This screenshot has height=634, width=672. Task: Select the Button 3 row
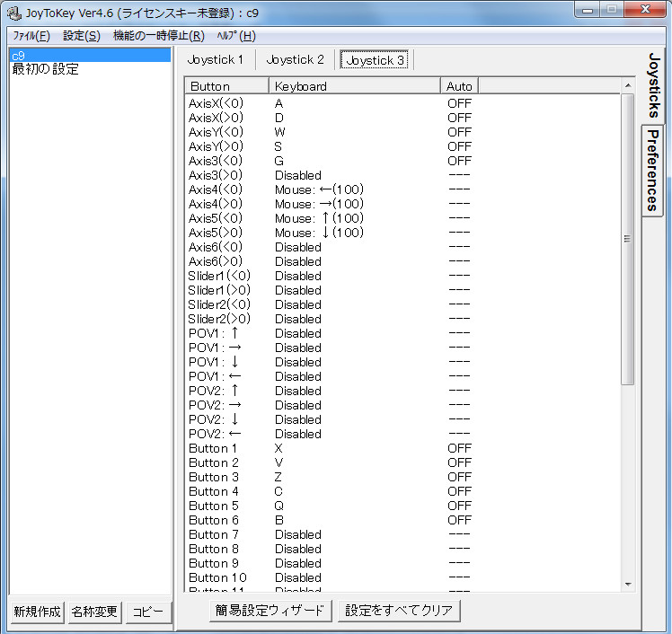(402, 477)
